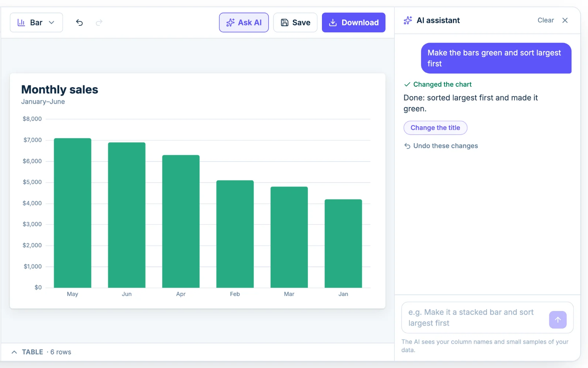Viewport: 588px width, 368px height.
Task: Click the 'Changed the chart' status text
Action: 442,84
